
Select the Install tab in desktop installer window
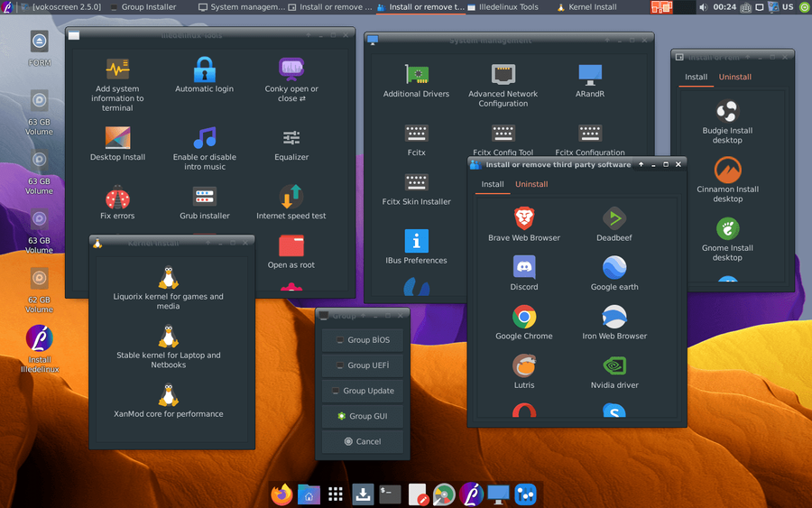click(696, 77)
